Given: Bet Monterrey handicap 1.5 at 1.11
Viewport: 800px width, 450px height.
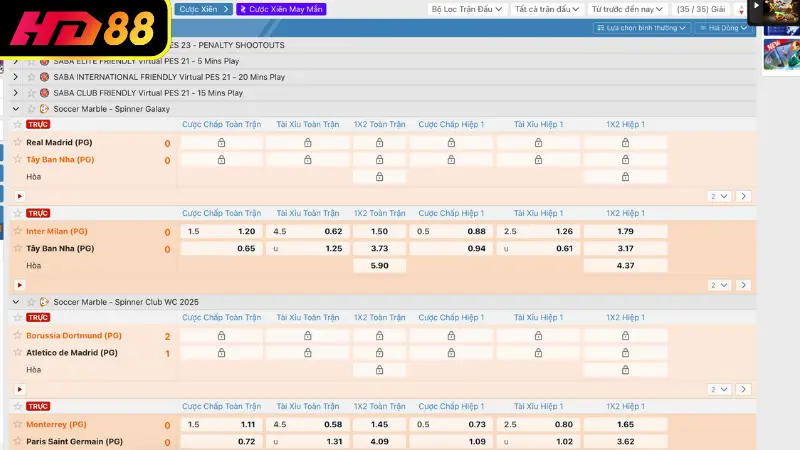Looking at the screenshot, I should click(221, 424).
